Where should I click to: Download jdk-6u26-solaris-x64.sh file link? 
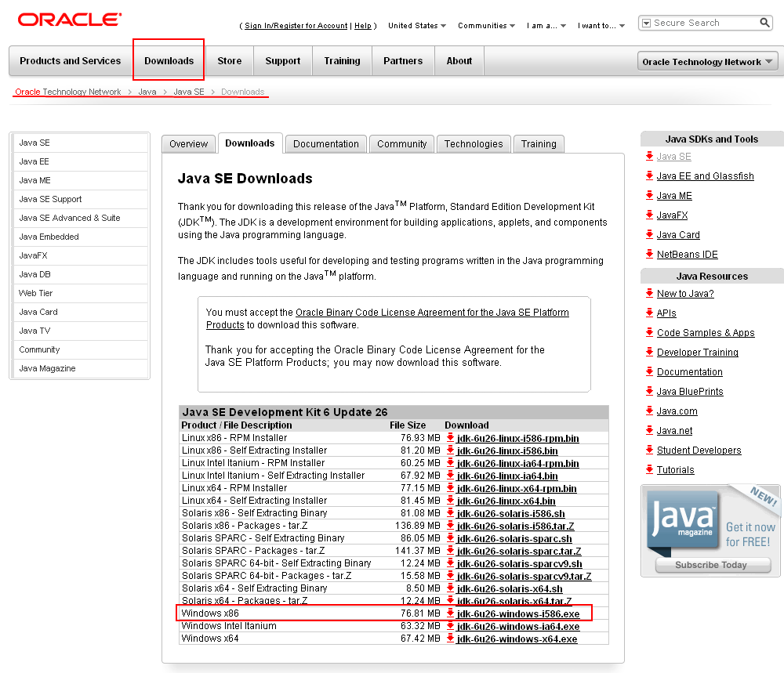click(510, 588)
